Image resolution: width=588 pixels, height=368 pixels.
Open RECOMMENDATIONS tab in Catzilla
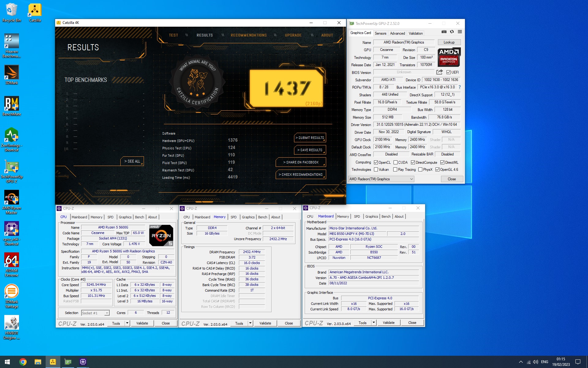tap(249, 35)
